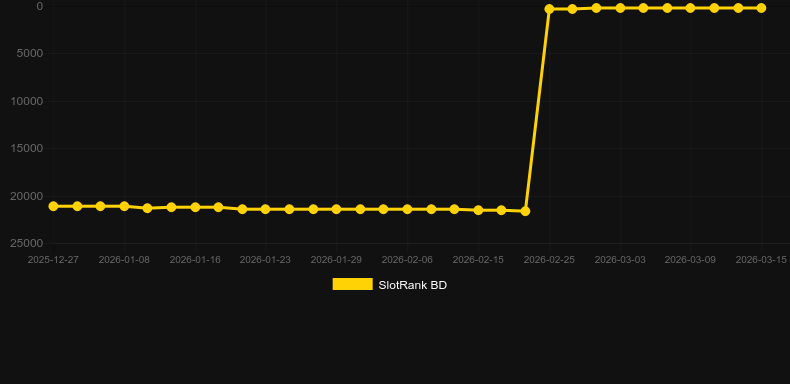Click the y-axis label 25000
Viewport: 790px width, 384px height.
(x=27, y=243)
